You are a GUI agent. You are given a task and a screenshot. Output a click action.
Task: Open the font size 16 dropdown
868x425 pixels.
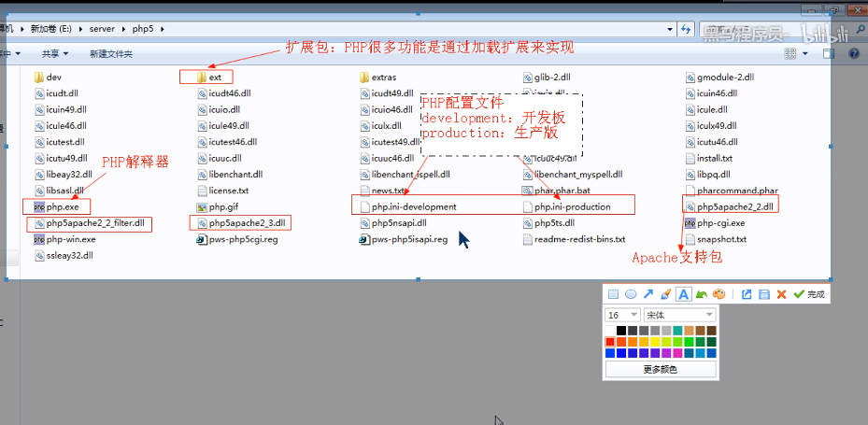[x=622, y=315]
